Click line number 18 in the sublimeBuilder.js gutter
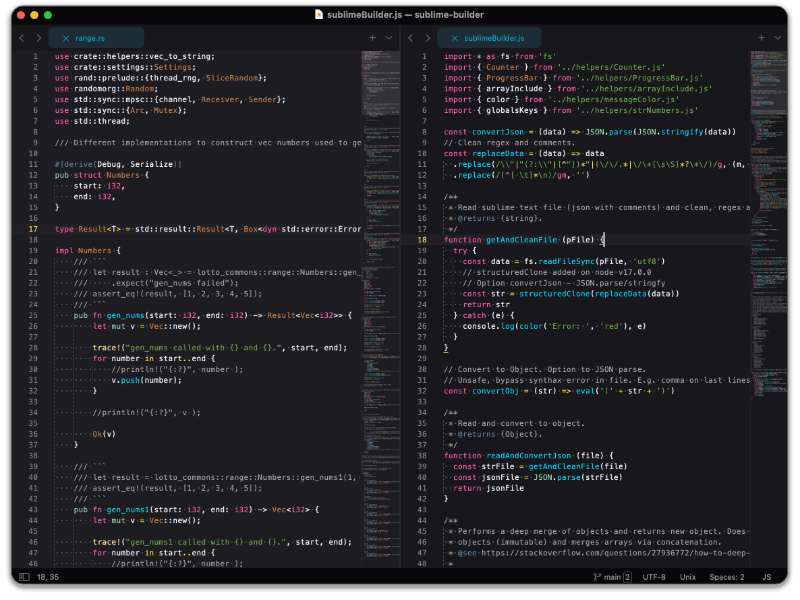Screen dimensions: 800x600 pyautogui.click(x=422, y=240)
